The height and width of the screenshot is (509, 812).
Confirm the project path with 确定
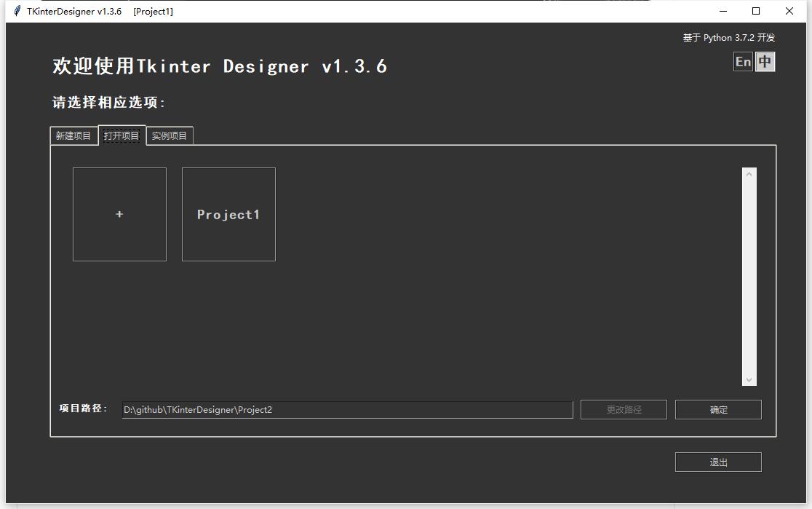(718, 409)
